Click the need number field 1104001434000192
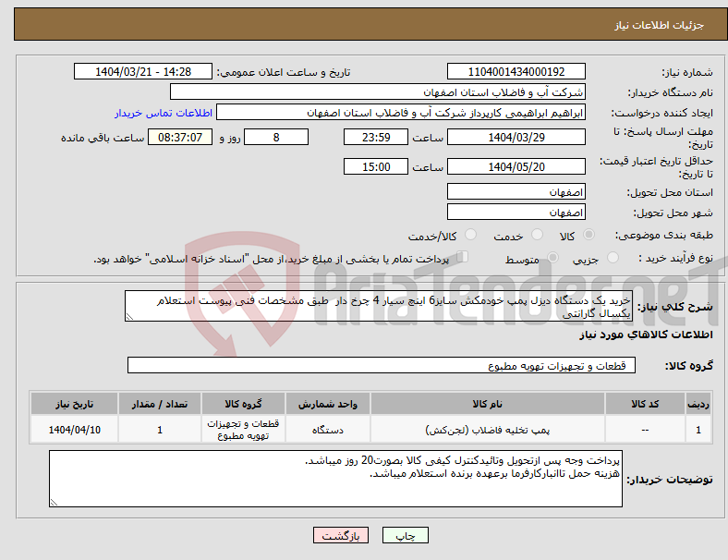 (x=516, y=72)
